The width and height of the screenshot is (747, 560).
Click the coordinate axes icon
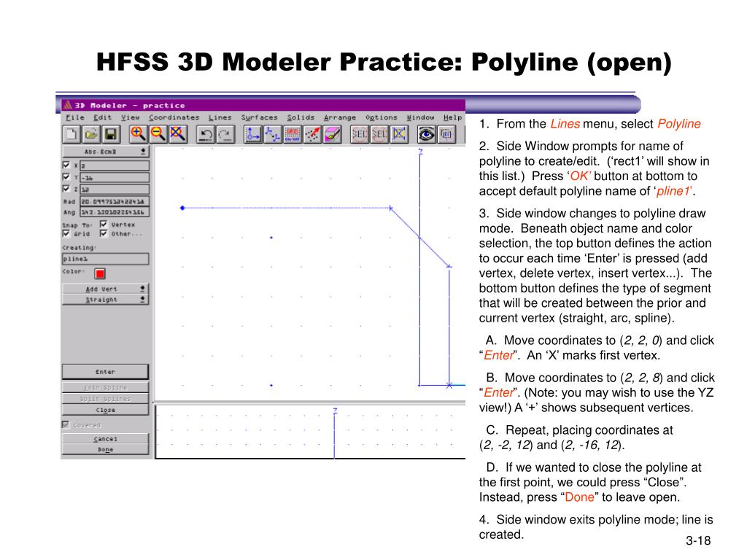(252, 134)
